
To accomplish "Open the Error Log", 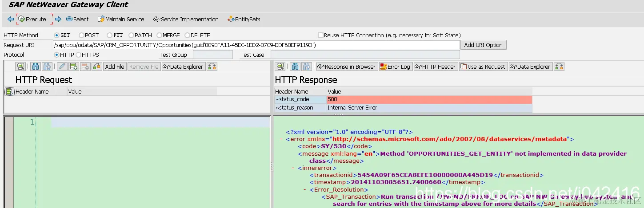I will (395, 67).
